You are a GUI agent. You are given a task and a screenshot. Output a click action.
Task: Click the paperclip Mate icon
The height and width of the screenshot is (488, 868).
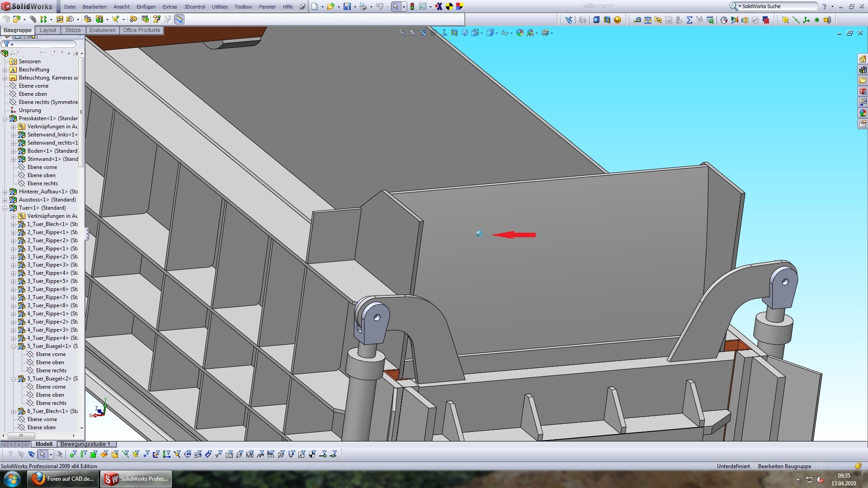click(33, 19)
